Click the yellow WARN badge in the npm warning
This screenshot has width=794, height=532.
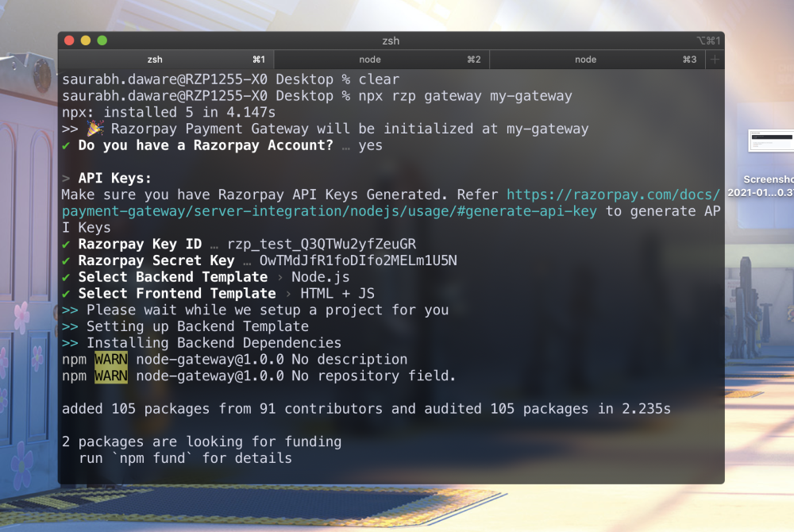(110, 359)
